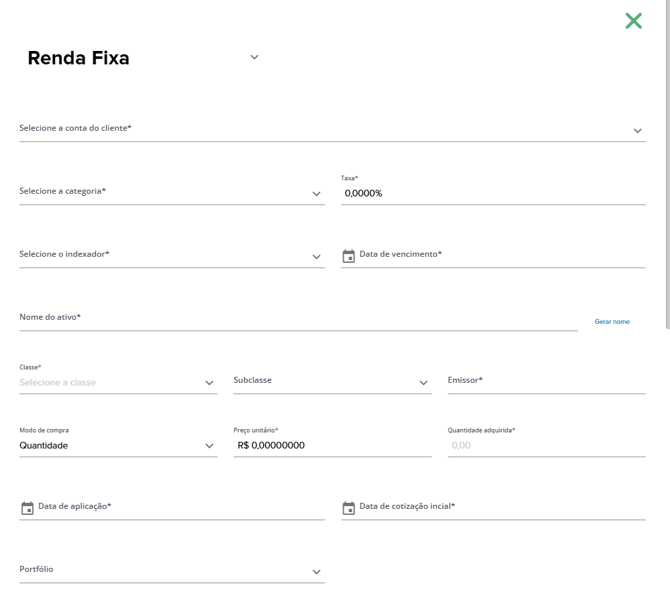Open the Selecione a categoria dropdown
Image resolution: width=670 pixels, height=596 pixels.
coord(172,192)
